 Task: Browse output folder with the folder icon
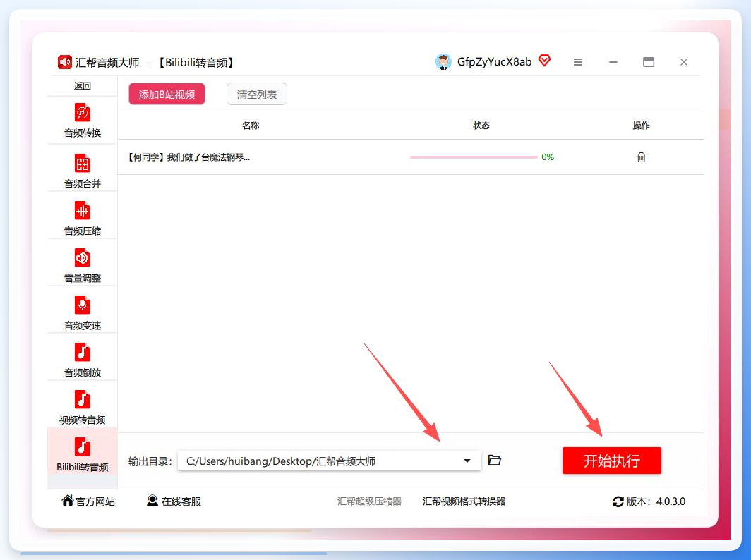(x=494, y=461)
